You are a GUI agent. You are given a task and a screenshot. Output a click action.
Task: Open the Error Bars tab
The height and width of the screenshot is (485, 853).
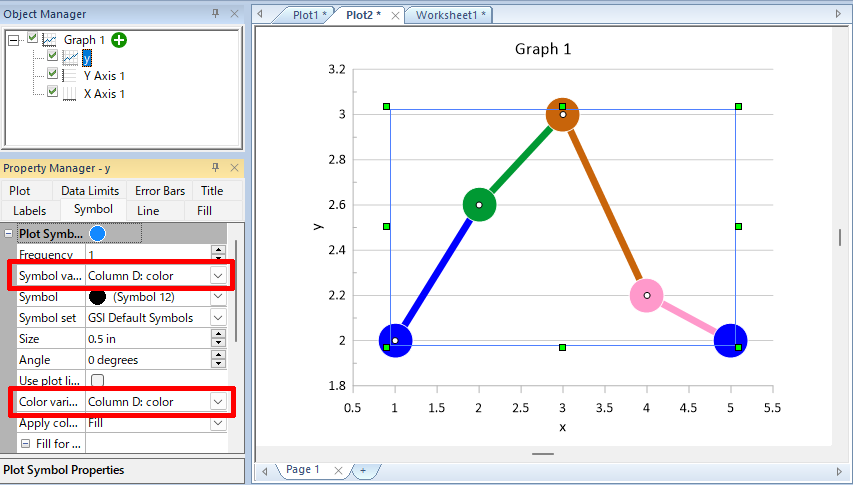coord(160,191)
